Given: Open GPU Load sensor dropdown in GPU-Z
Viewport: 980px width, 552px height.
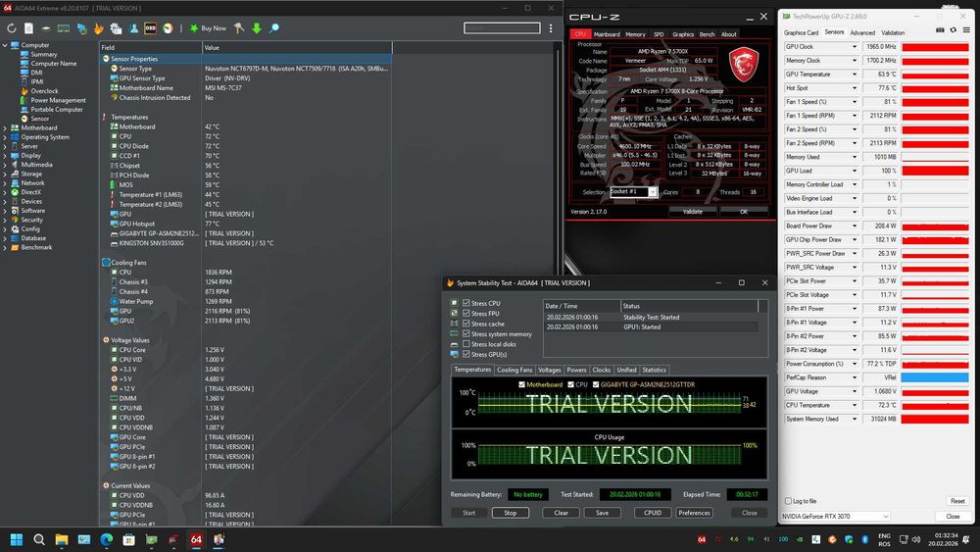Looking at the screenshot, I should click(x=855, y=171).
